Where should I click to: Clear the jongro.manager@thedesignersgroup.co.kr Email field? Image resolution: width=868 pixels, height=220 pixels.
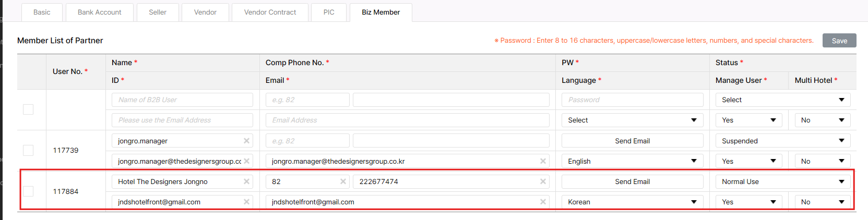pyautogui.click(x=543, y=161)
